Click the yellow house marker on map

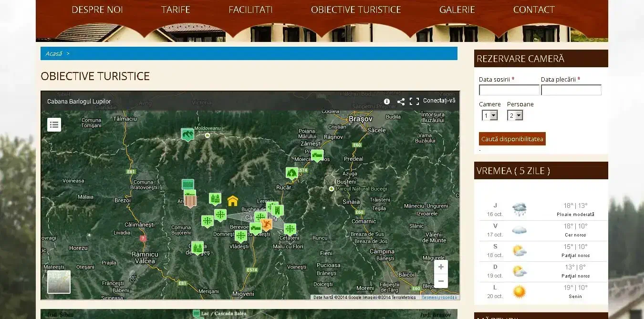click(232, 201)
